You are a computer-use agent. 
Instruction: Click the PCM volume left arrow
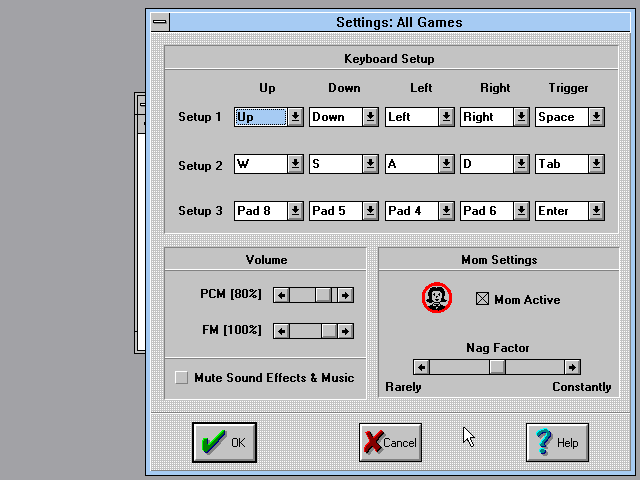click(x=282, y=295)
